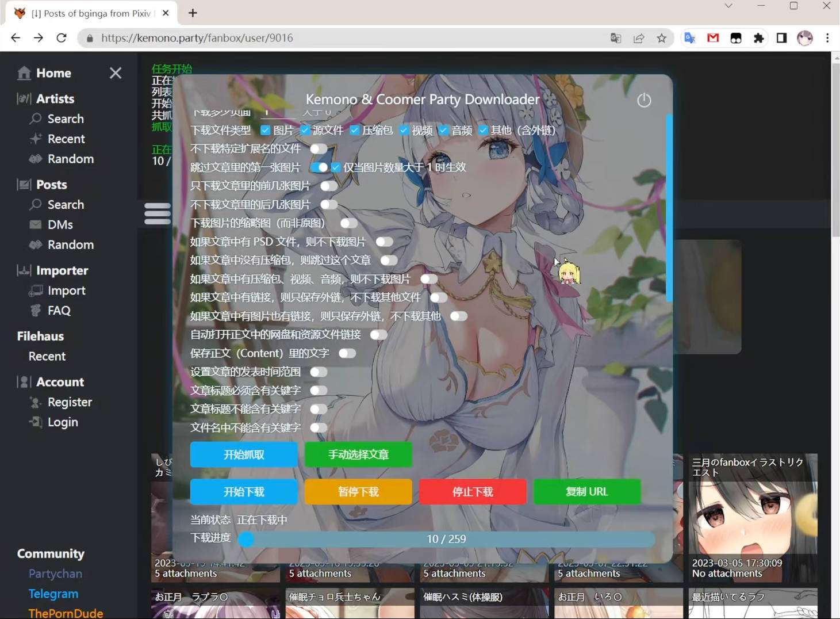Uncheck the 图片 file type checkbox
The image size is (840, 619).
click(x=265, y=130)
